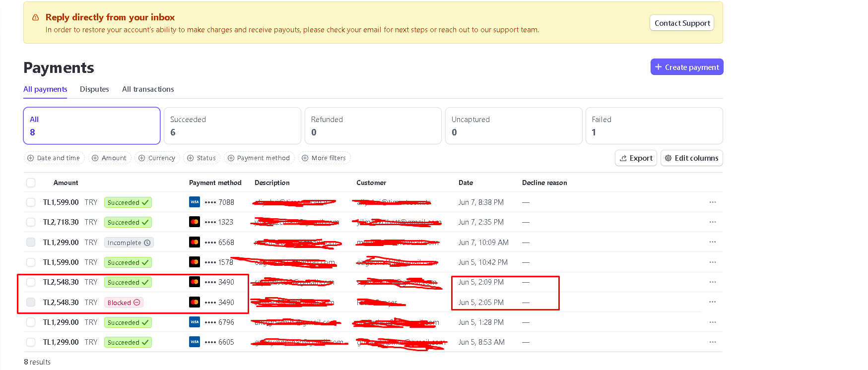The width and height of the screenshot is (868, 370).
Task: Filter by the Uncaptured status card
Action: 514,125
